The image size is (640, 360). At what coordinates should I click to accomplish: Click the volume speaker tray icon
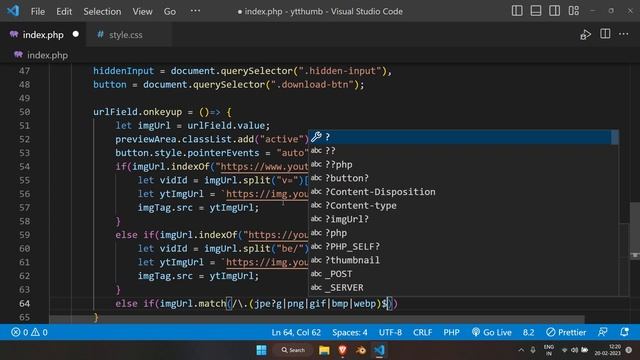coord(574,350)
